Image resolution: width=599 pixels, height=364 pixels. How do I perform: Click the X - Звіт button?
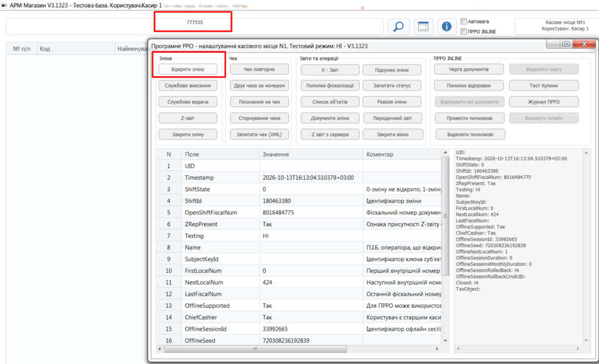330,70
